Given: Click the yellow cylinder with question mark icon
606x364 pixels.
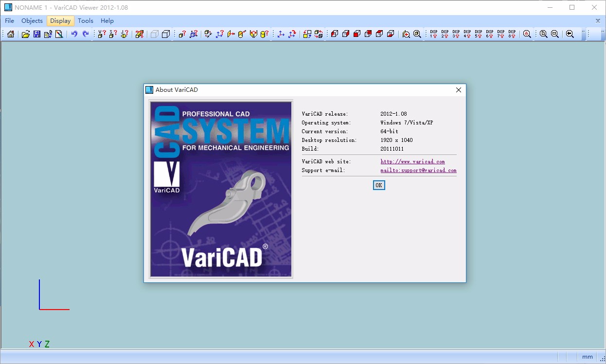Looking at the screenshot, I should pyautogui.click(x=264, y=34).
